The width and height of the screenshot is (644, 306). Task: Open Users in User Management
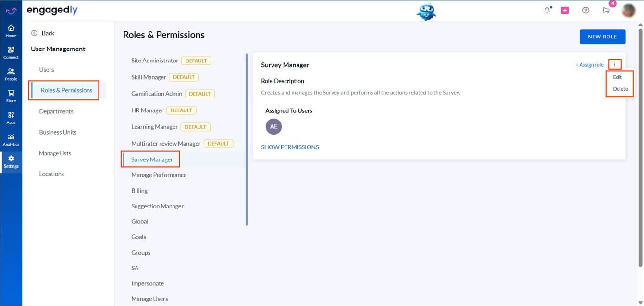click(47, 70)
